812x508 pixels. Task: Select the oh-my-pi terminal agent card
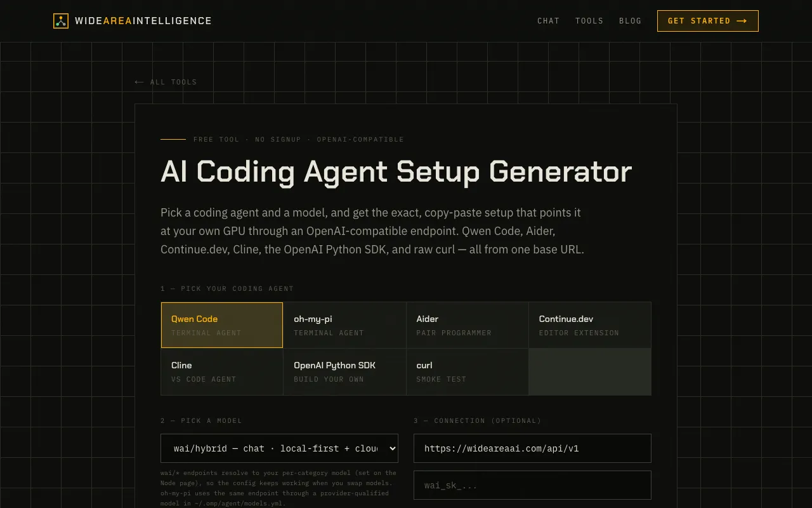pyautogui.click(x=344, y=325)
